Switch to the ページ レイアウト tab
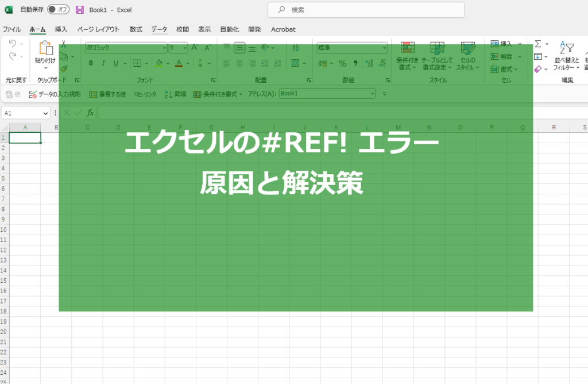588x384 pixels. coord(98,29)
